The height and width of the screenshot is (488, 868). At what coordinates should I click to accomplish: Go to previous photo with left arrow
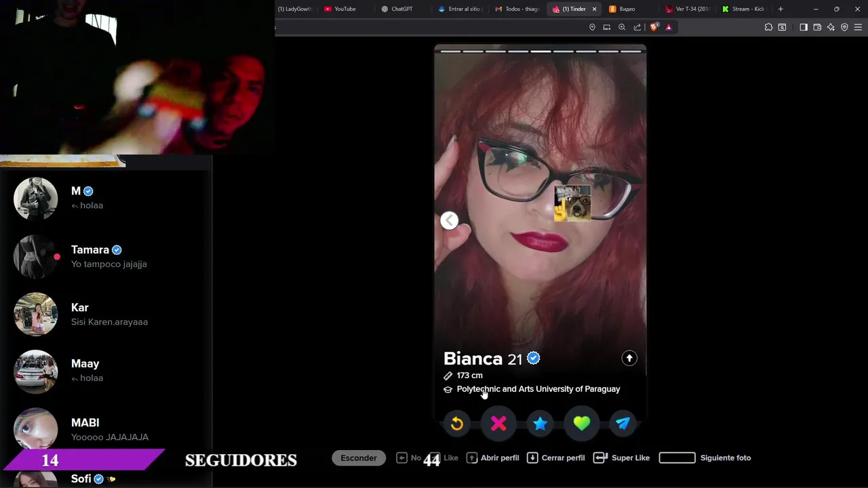[x=449, y=220]
